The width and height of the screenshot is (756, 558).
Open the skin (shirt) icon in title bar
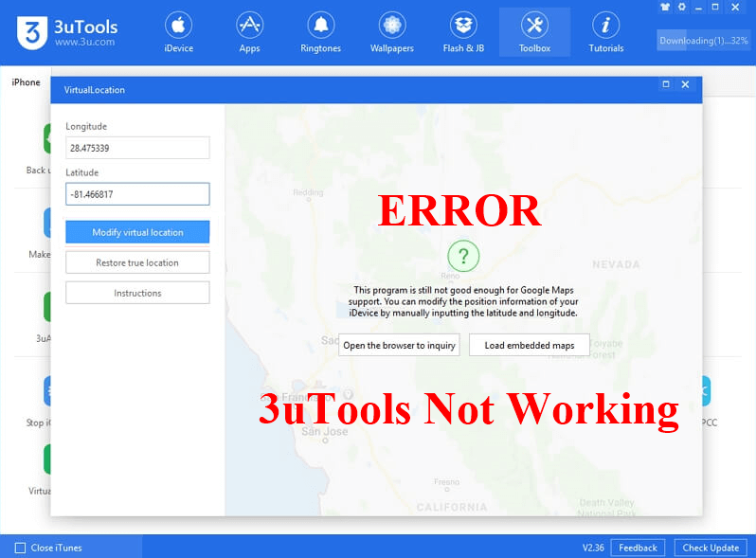665,7
